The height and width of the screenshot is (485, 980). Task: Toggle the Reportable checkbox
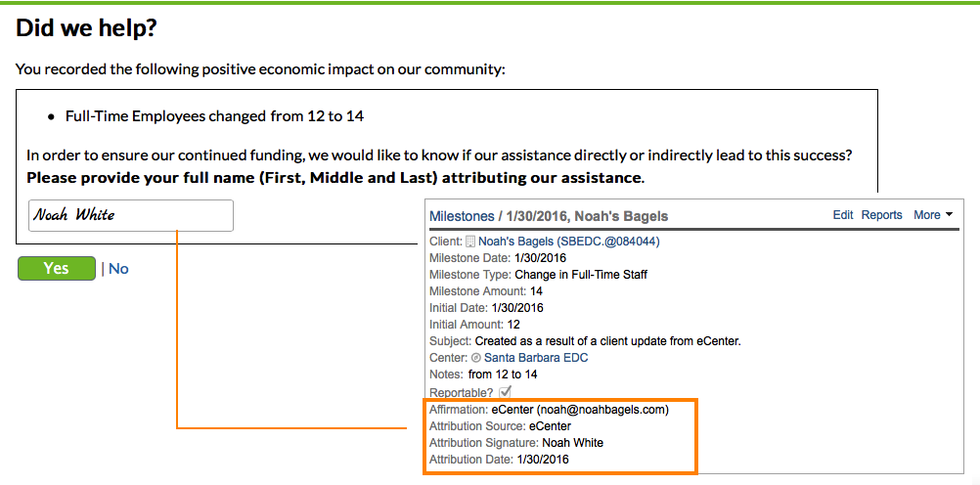point(506,391)
